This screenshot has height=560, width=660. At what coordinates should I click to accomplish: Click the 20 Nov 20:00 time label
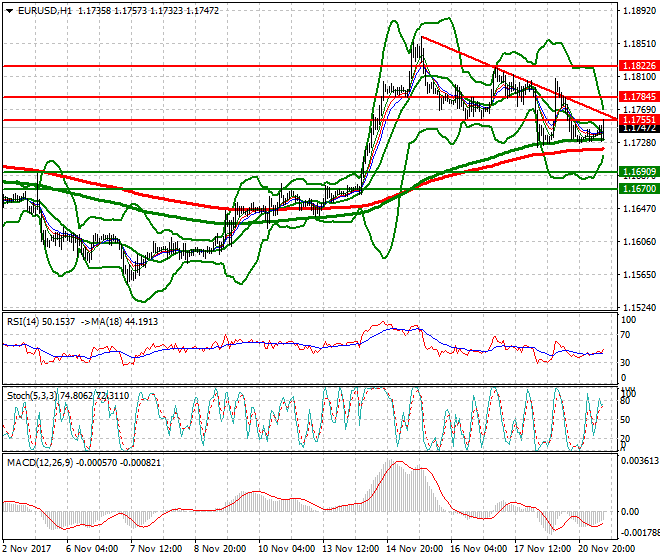[x=607, y=549]
